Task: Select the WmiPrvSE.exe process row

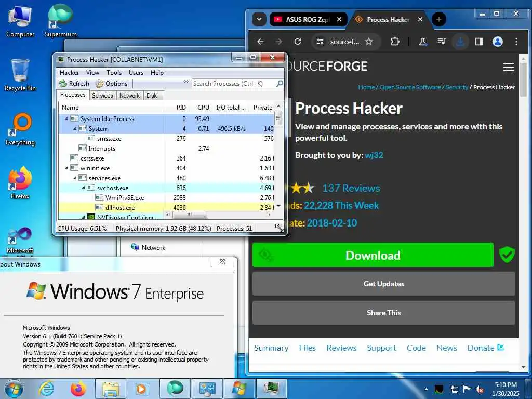Action: (x=166, y=197)
